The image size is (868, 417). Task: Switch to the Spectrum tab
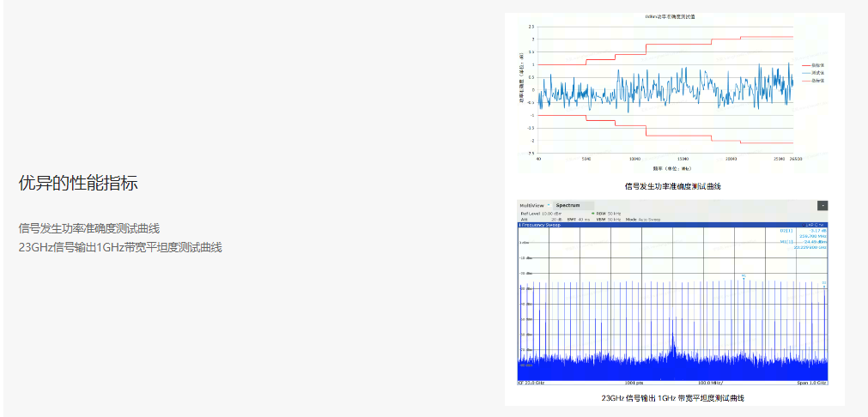pos(568,206)
